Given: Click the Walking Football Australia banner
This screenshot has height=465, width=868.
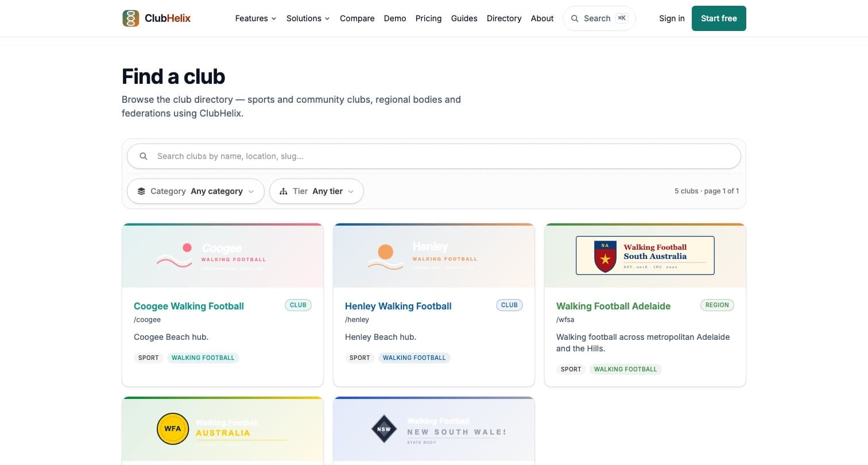Looking at the screenshot, I should [x=223, y=429].
